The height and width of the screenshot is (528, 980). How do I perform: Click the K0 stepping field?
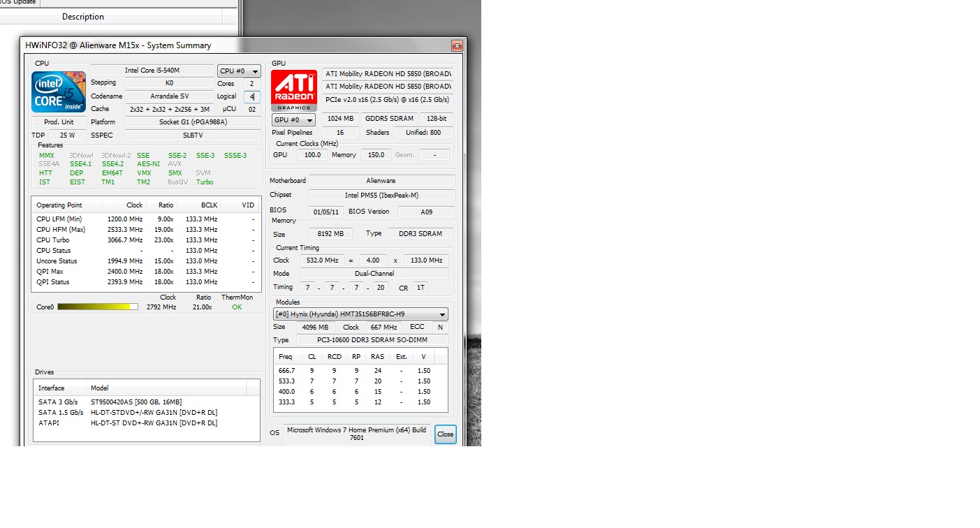click(x=169, y=83)
